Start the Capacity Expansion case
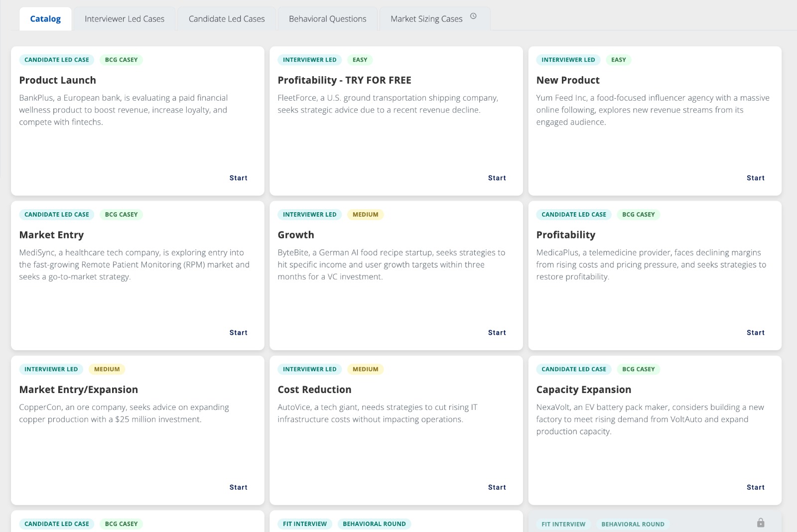The height and width of the screenshot is (532, 797). point(755,487)
